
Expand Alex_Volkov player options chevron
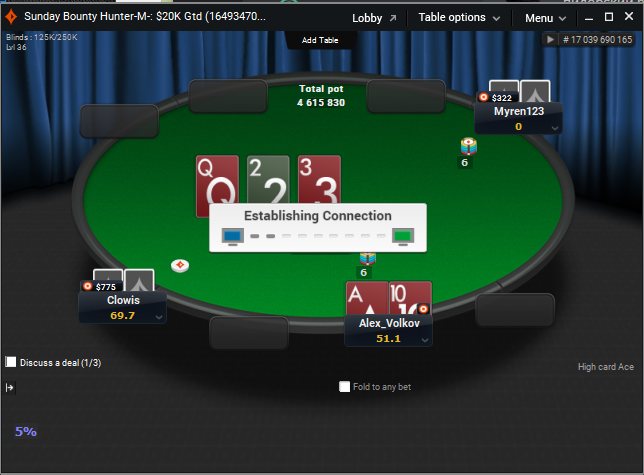tap(425, 340)
